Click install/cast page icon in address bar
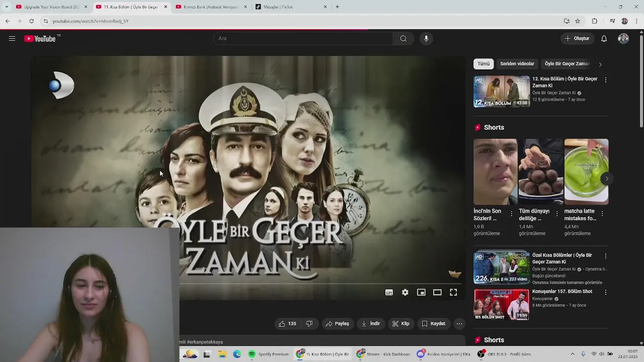Screen dimensions: 644x362 point(567,21)
